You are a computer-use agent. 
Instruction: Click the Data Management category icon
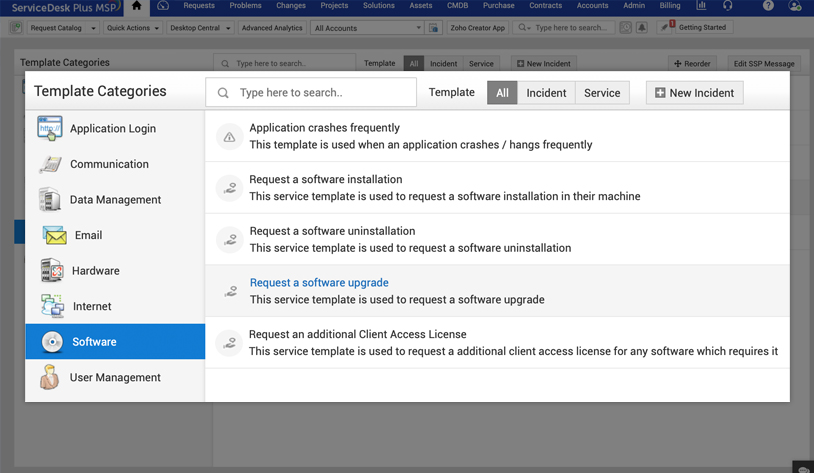49,200
